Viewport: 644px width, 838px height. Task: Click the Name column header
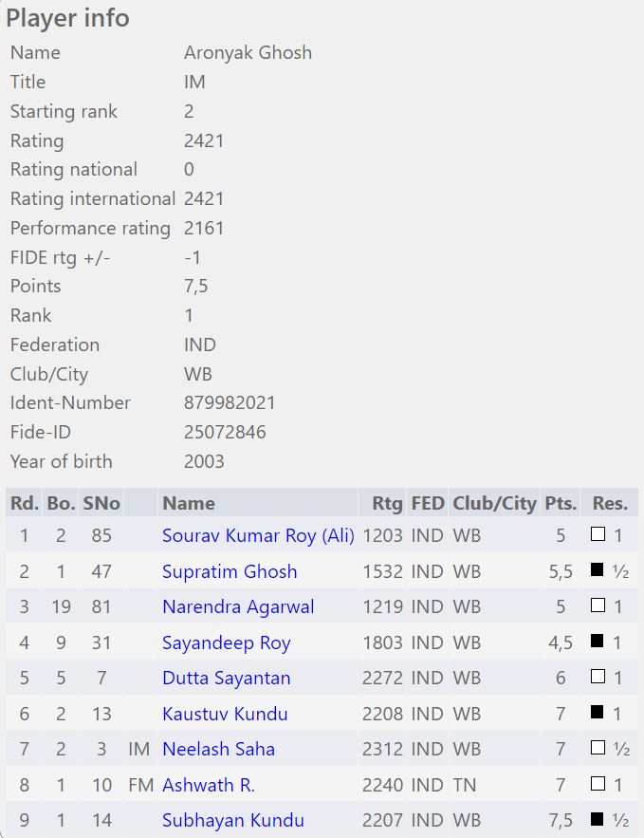pos(189,503)
